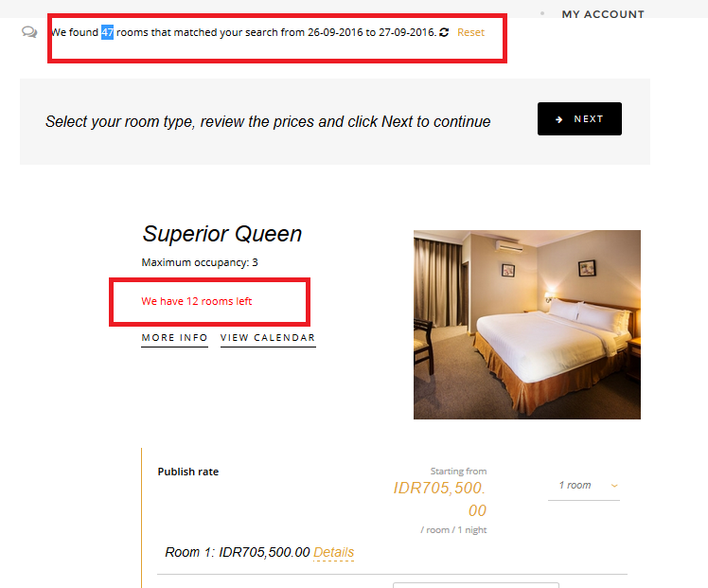Click the arrow icon inside the Next button
The width and height of the screenshot is (708, 588).
559,119
